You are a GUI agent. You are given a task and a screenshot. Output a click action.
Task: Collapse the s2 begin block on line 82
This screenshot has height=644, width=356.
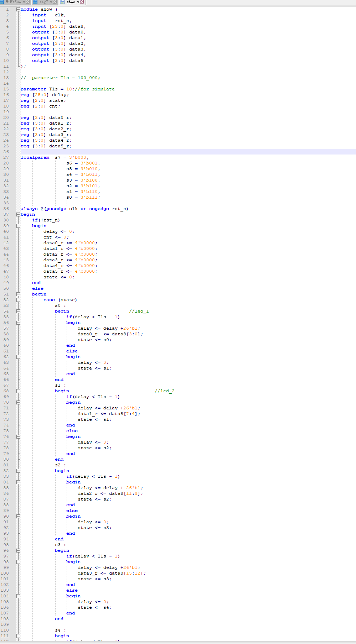point(18,471)
